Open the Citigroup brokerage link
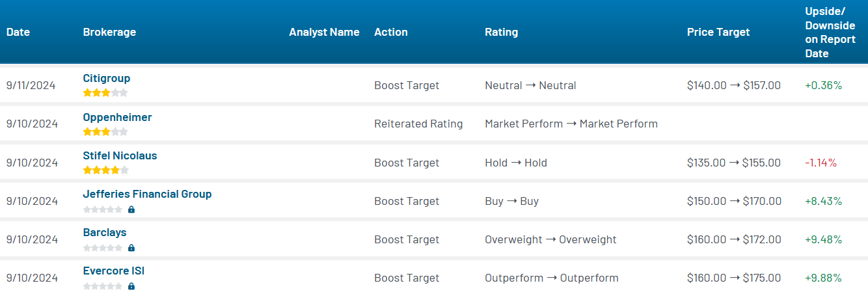 pyautogui.click(x=107, y=78)
